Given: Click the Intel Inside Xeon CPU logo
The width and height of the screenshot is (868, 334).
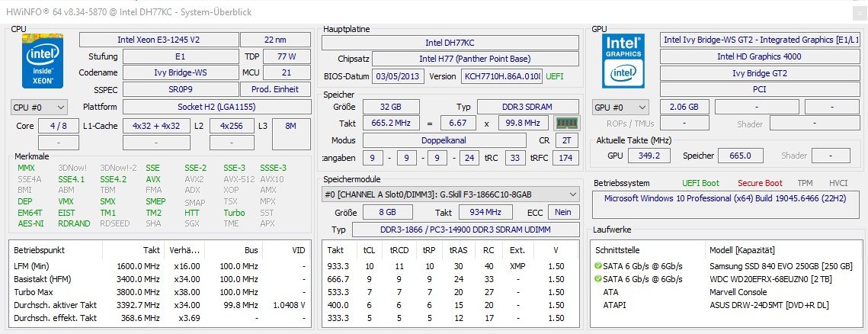Looking at the screenshot, I should pyautogui.click(x=43, y=61).
